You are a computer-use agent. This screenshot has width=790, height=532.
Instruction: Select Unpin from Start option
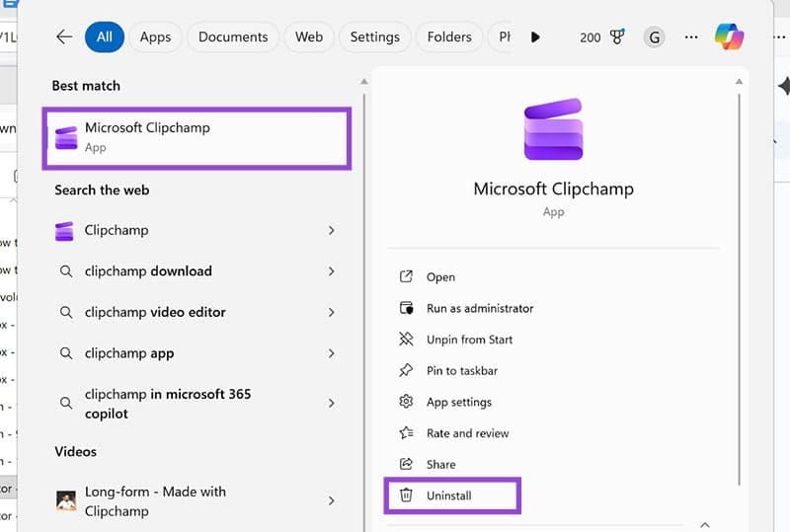(x=469, y=340)
